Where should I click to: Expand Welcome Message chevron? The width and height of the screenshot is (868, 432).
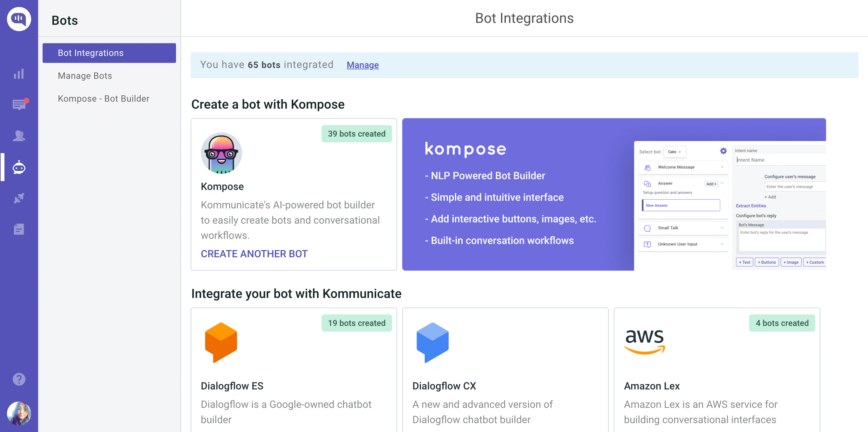pos(722,167)
